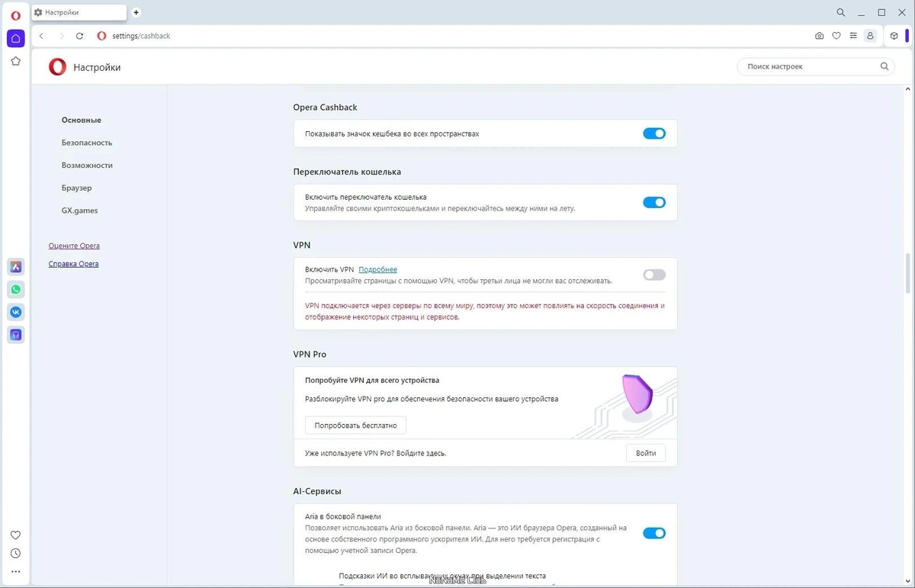Image resolution: width=915 pixels, height=588 pixels.
Task: Click the AI-Сервисы section heading
Action: [317, 491]
